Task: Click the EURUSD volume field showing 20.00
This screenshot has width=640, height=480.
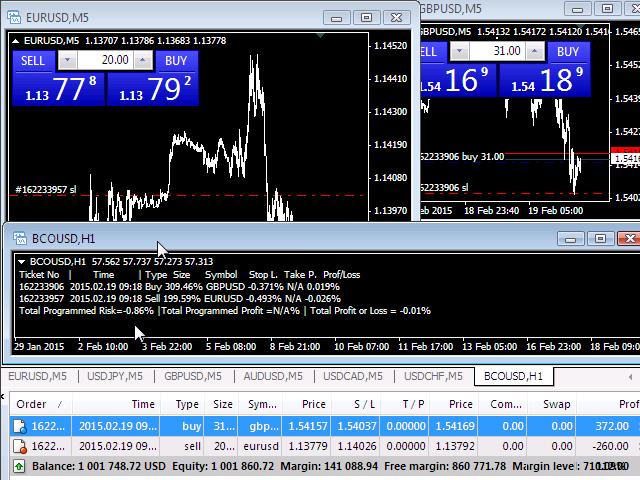Action: (x=105, y=60)
